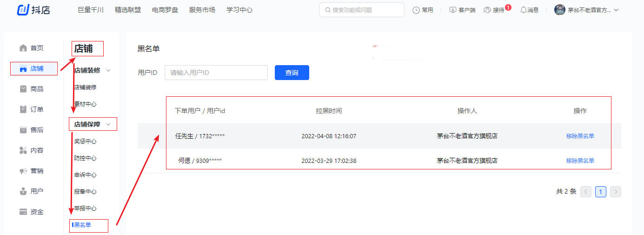The image size is (644, 235).
Task: Go to next page arrow in pagination
Action: (x=616, y=192)
